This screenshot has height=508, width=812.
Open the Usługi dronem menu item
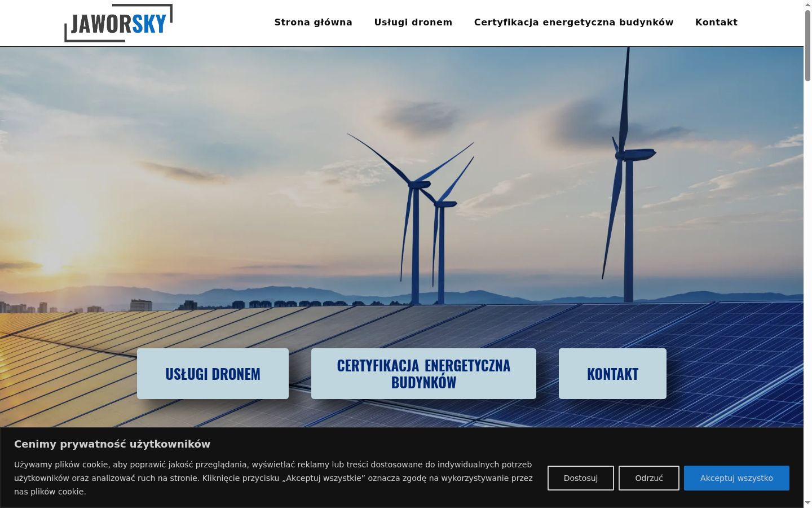[413, 23]
